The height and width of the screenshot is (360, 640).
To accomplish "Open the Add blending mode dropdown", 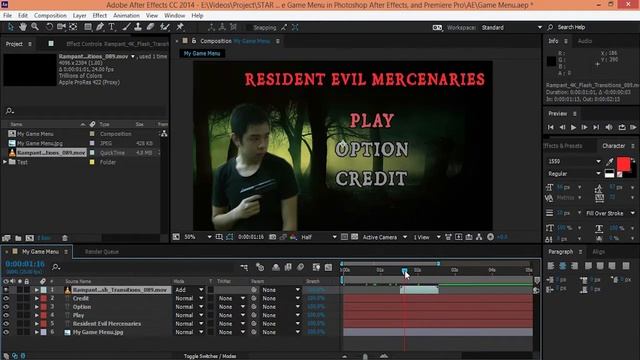I will (x=189, y=290).
